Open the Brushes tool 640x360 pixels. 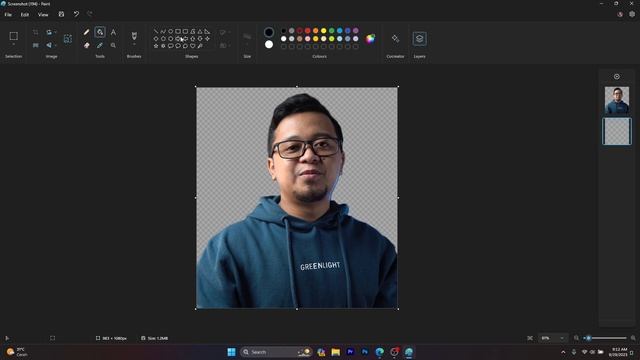pos(134,36)
